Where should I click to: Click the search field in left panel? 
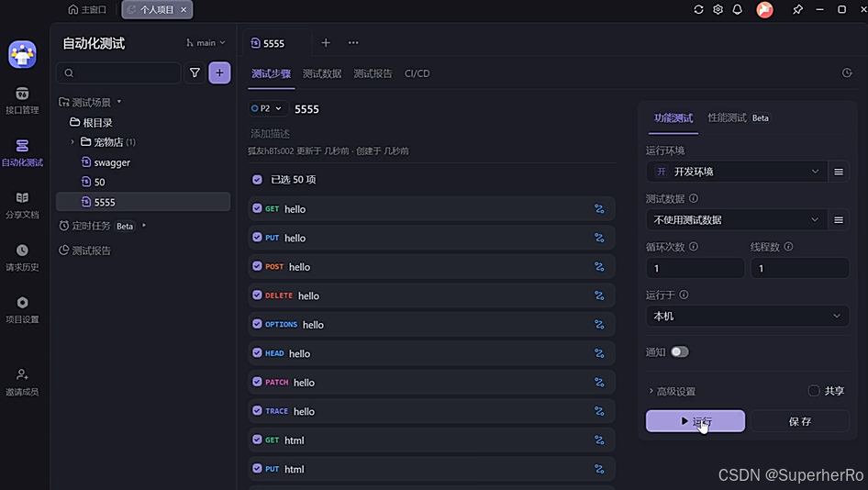(x=118, y=72)
